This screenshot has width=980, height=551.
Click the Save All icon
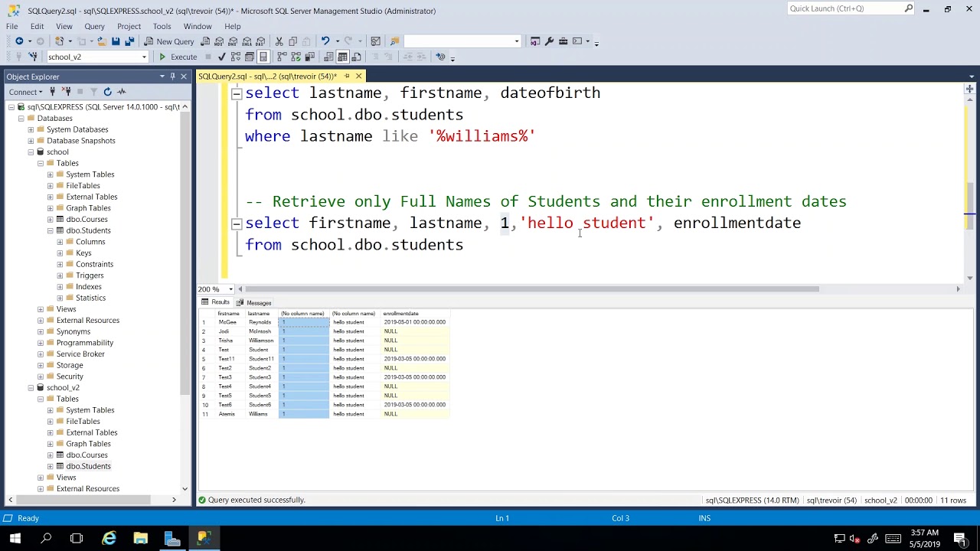pyautogui.click(x=129, y=41)
